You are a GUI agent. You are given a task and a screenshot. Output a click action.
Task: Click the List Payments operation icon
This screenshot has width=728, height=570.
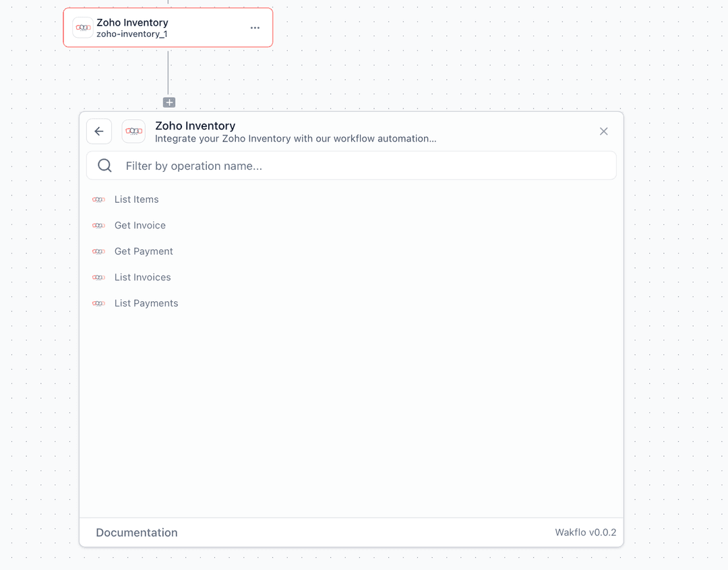98,303
